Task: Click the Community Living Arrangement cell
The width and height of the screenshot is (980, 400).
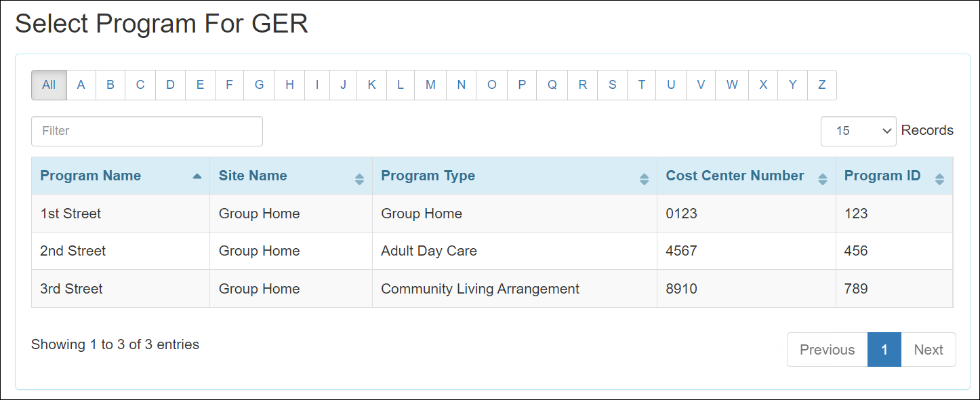Action: (480, 289)
